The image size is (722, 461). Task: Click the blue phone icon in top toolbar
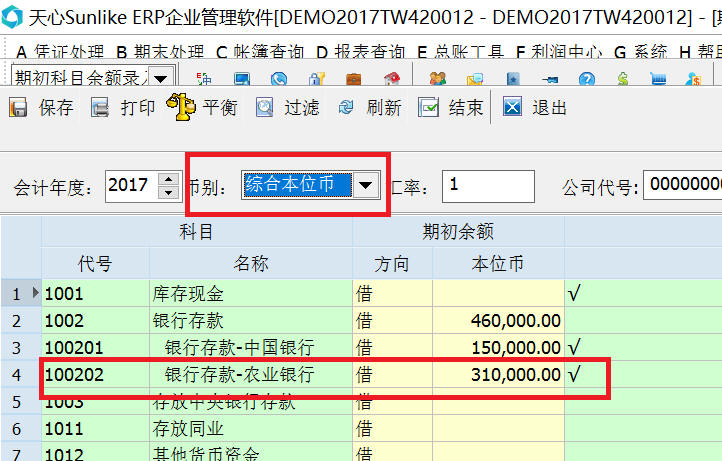[279, 79]
